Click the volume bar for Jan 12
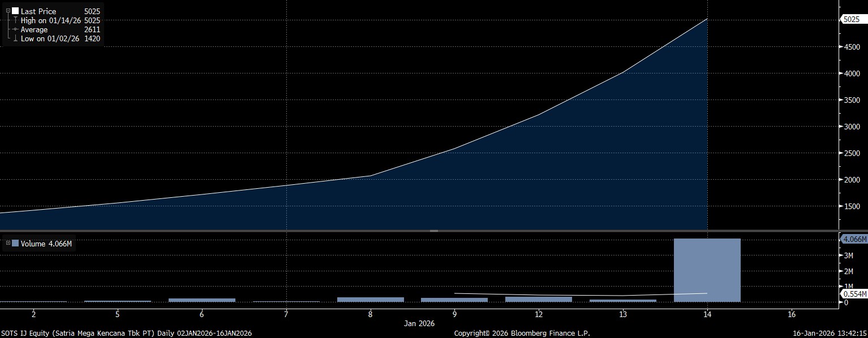Viewport: 868px width, 338px height. tap(538, 299)
